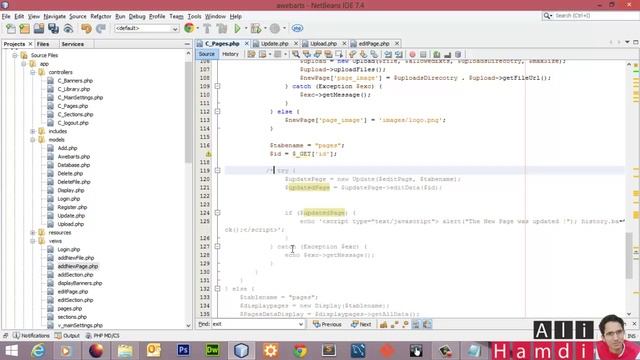Collapse the controllers folder node
This screenshot has width=640, height=360.
pyautogui.click(x=33, y=72)
